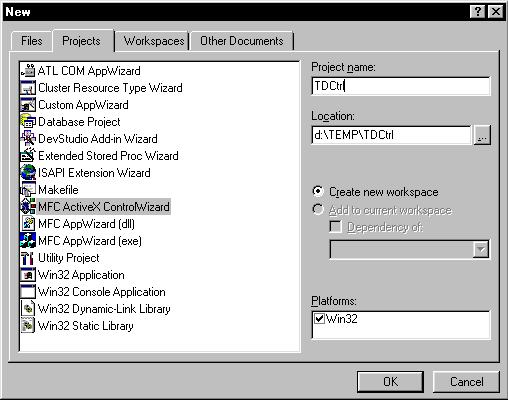This screenshot has height=400, width=508.
Task: Select the Custom AppWizard icon
Action: (28, 104)
